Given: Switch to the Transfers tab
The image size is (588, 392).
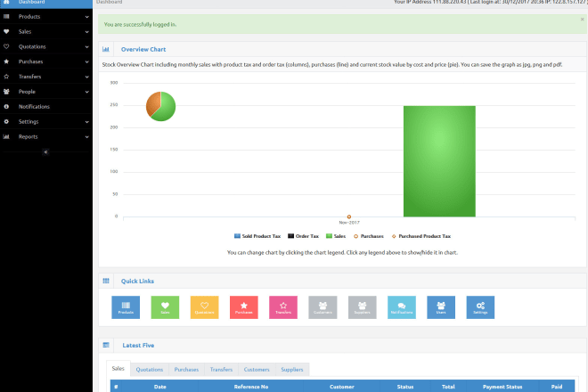Looking at the screenshot, I should point(221,370).
